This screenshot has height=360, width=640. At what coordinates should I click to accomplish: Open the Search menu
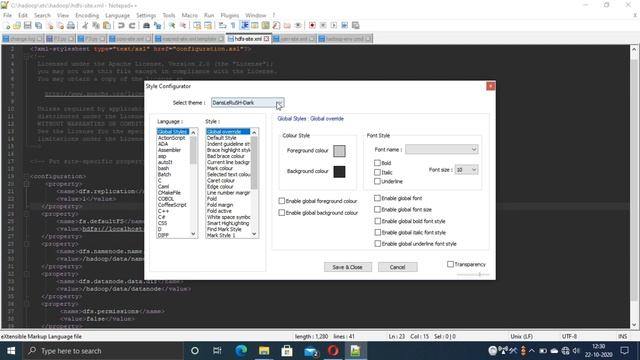(42, 15)
